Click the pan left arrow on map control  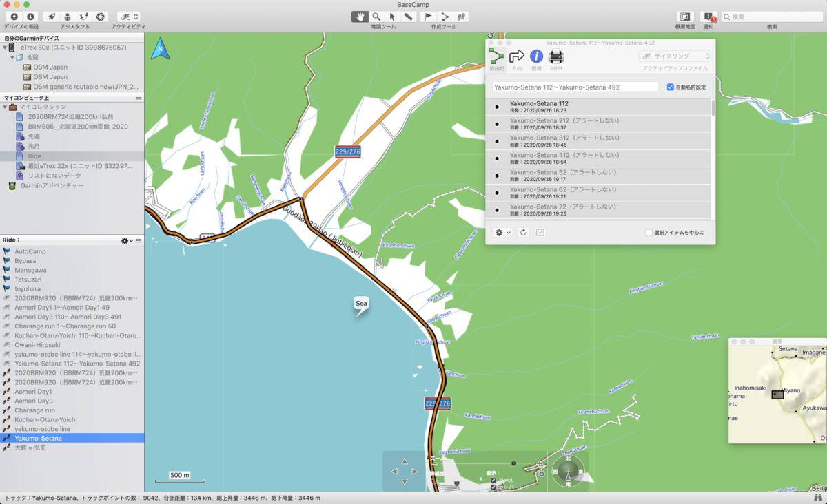(x=394, y=471)
